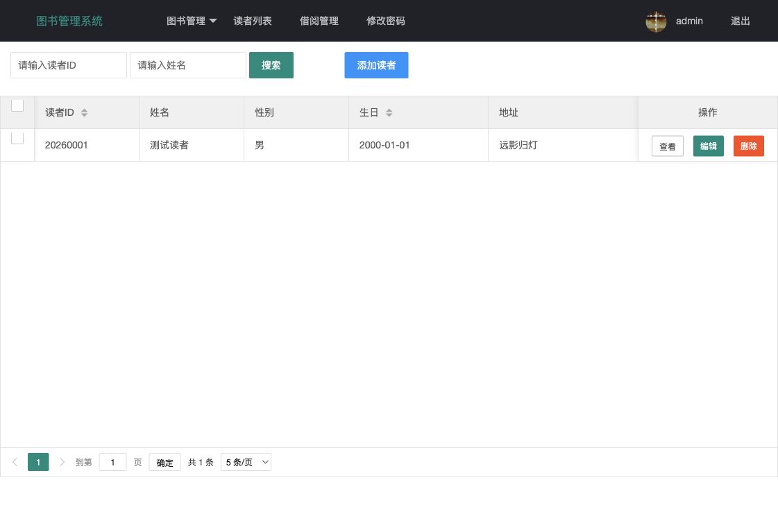Open the 5 条/页 page size selector
The image size is (778, 532).
tap(246, 462)
